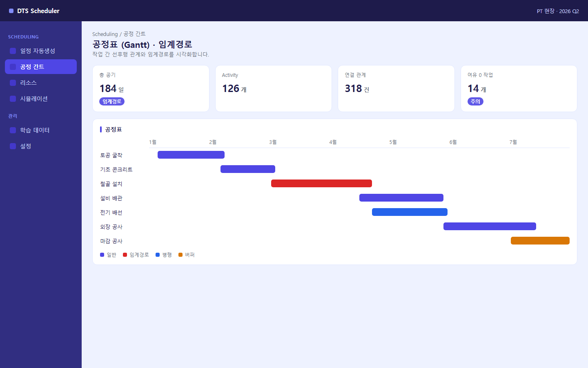Image resolution: width=588 pixels, height=368 pixels.
Task: Click the DTS Scheduler logo icon
Action: tap(11, 11)
